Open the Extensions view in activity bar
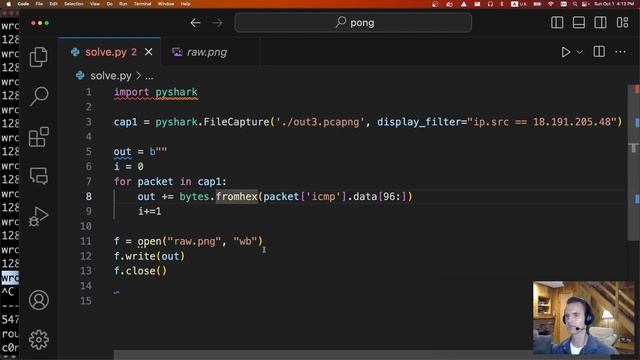 pos(39,137)
